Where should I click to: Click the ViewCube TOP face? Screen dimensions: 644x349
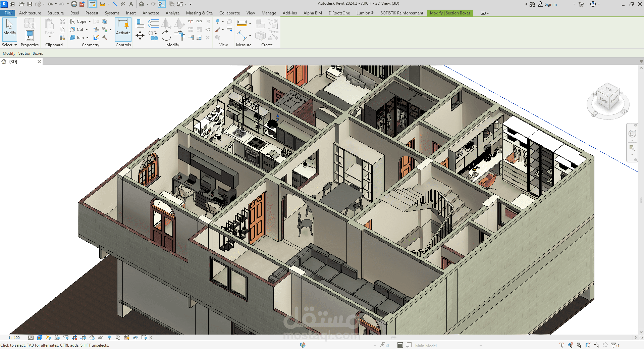[608, 89]
